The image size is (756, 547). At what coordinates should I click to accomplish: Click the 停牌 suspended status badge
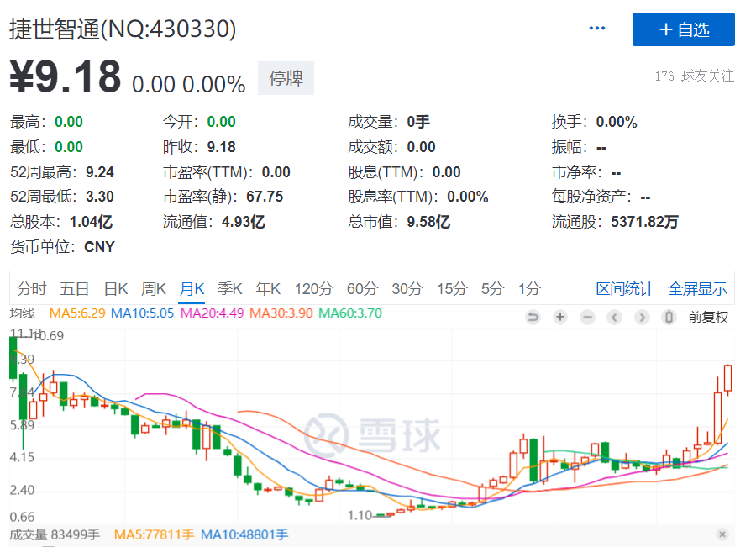(x=286, y=78)
